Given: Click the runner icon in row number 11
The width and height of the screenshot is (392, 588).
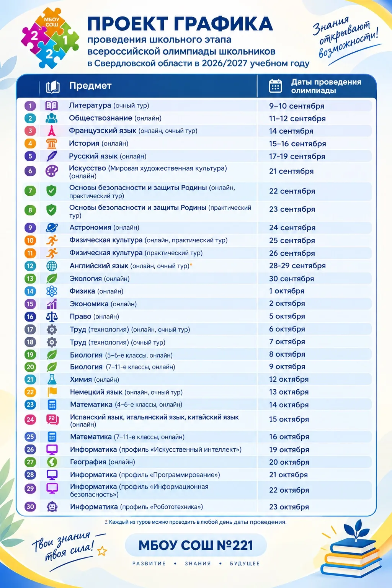Looking at the screenshot, I should coord(52,253).
